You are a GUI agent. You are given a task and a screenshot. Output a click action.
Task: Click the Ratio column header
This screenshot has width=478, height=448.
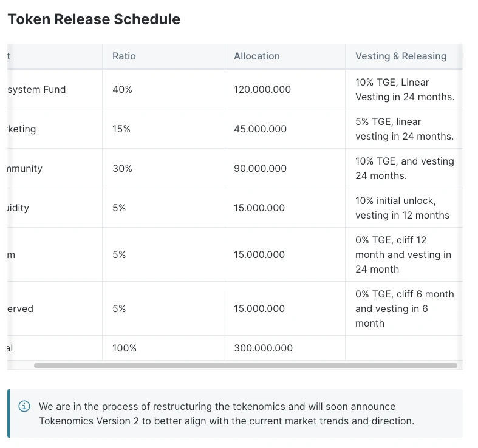point(124,56)
